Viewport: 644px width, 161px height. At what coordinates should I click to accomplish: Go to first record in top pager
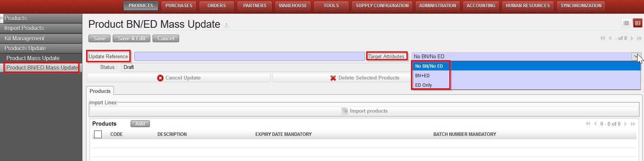click(x=603, y=38)
